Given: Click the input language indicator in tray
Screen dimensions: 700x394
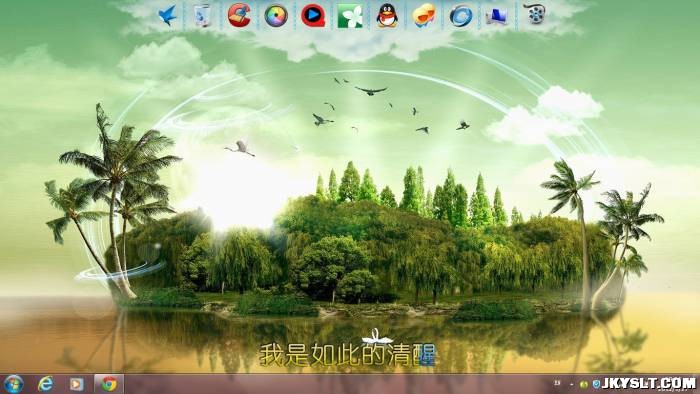Looking at the screenshot, I should pos(557,383).
